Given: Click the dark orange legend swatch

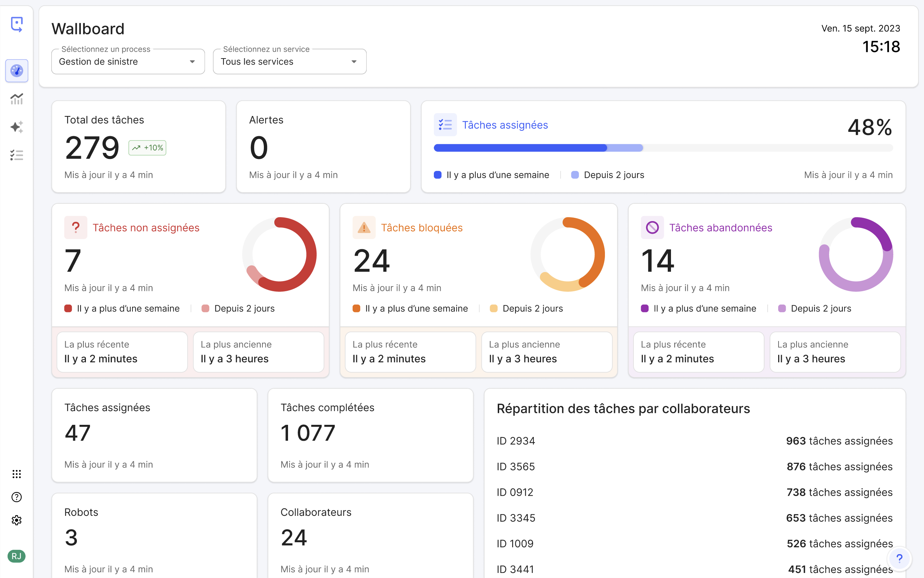Looking at the screenshot, I should coord(356,309).
